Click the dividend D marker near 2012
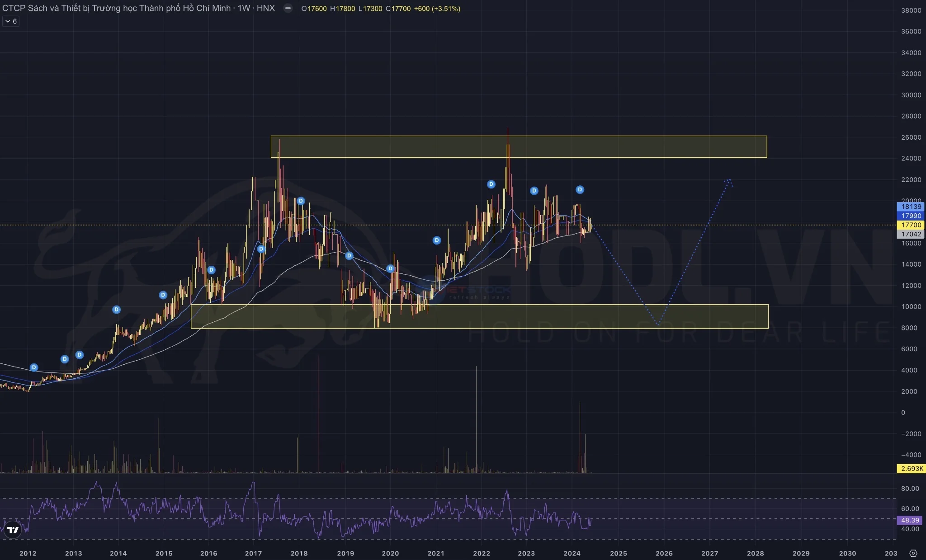Screen dimensions: 926x560 coord(34,367)
